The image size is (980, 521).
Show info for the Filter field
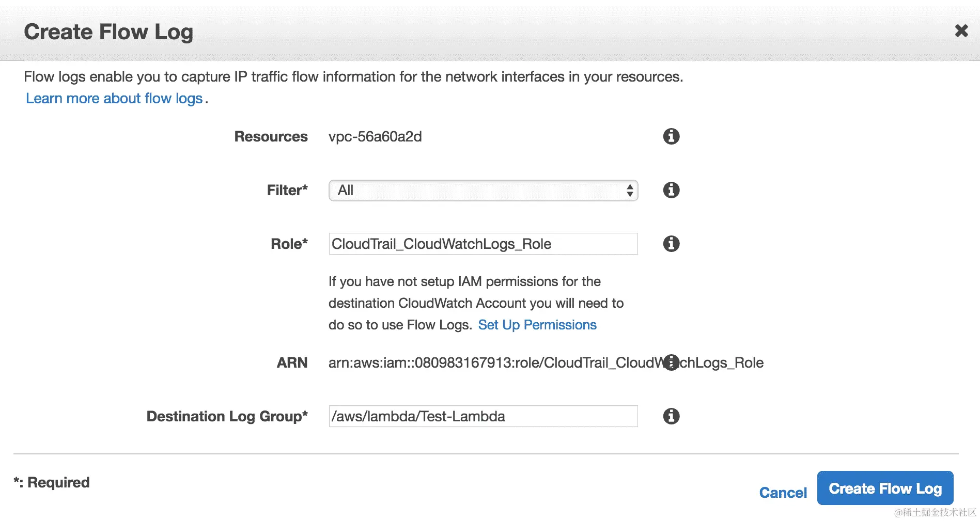(x=671, y=190)
